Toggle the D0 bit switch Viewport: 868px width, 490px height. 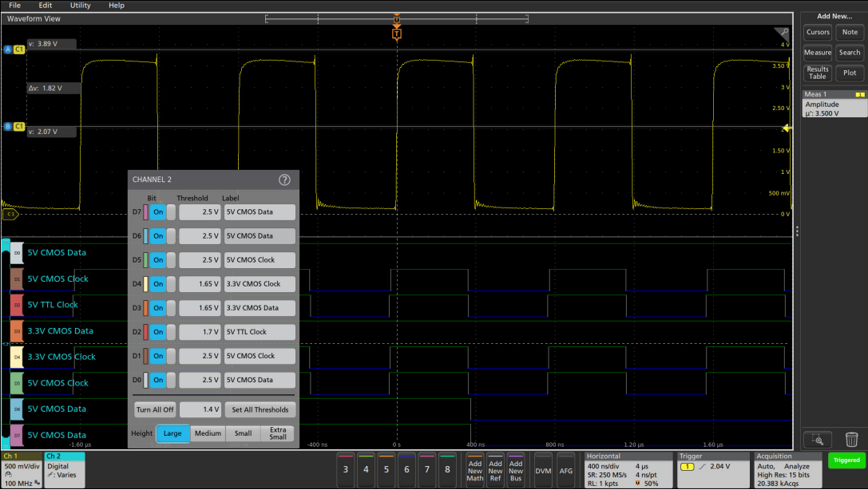(x=163, y=380)
